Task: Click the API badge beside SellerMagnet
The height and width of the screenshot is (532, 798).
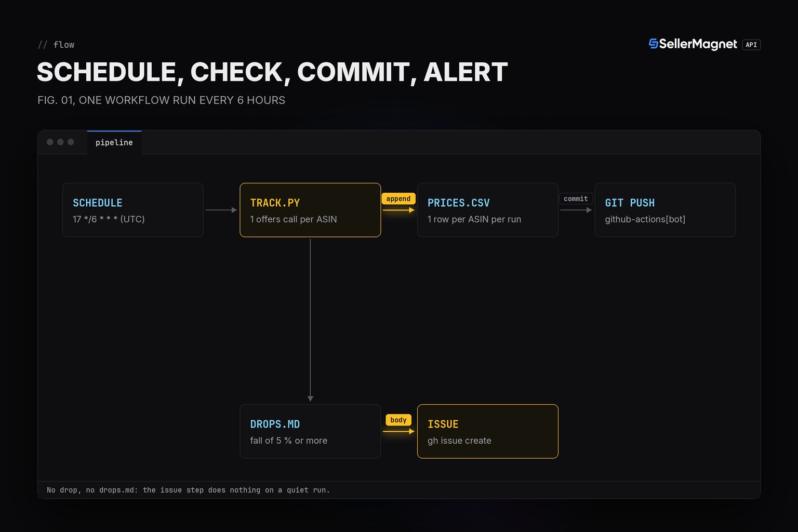Action: (x=751, y=45)
